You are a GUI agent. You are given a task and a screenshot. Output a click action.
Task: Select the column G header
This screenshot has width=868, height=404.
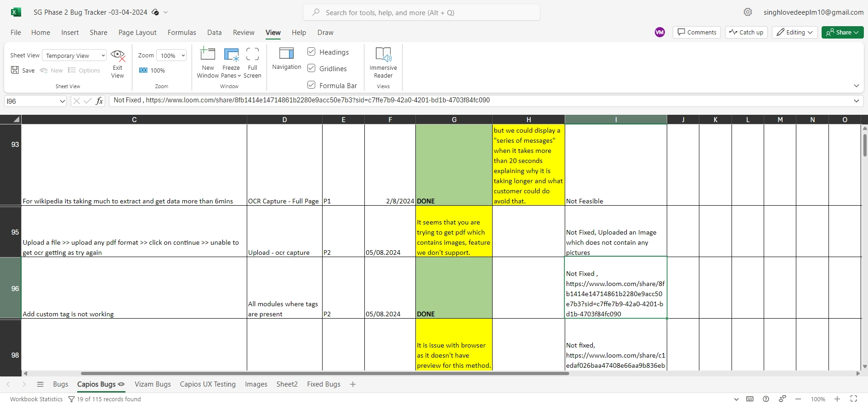coord(454,119)
